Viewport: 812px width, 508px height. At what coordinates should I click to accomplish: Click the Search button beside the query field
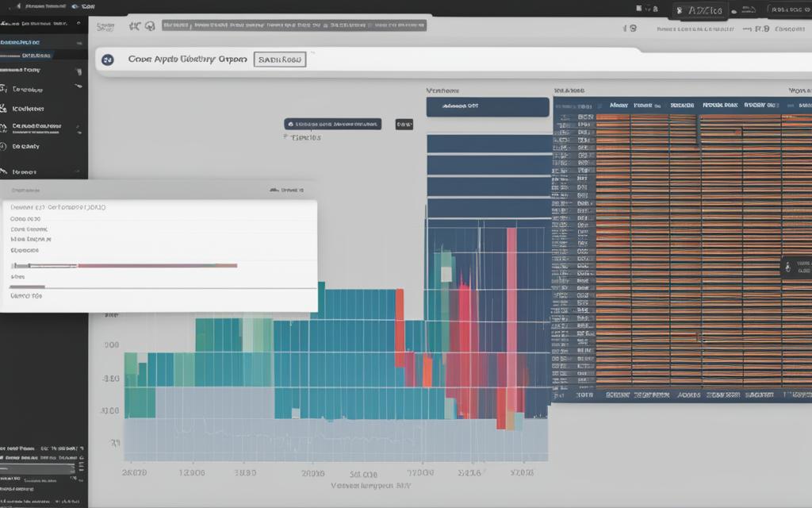tap(279, 59)
